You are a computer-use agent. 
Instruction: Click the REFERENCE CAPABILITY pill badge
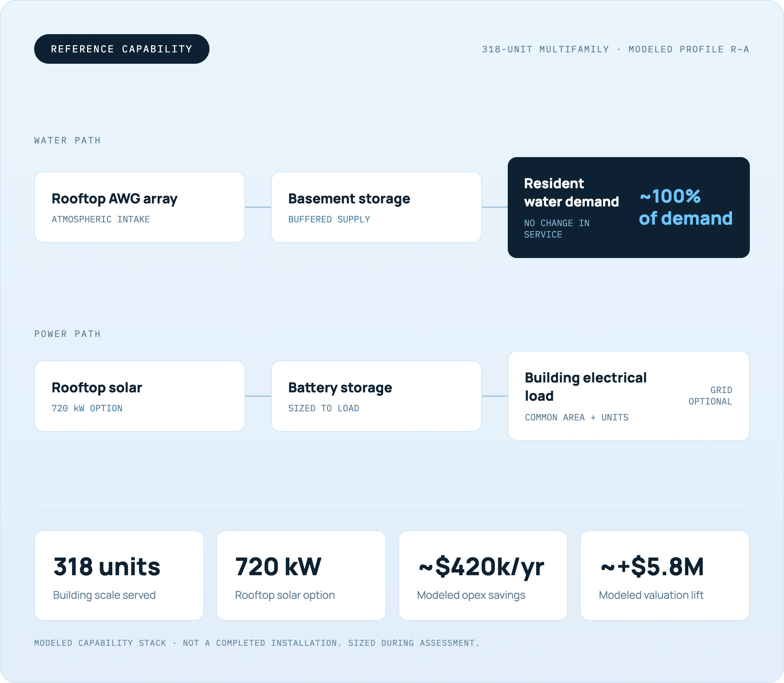pyautogui.click(x=121, y=49)
